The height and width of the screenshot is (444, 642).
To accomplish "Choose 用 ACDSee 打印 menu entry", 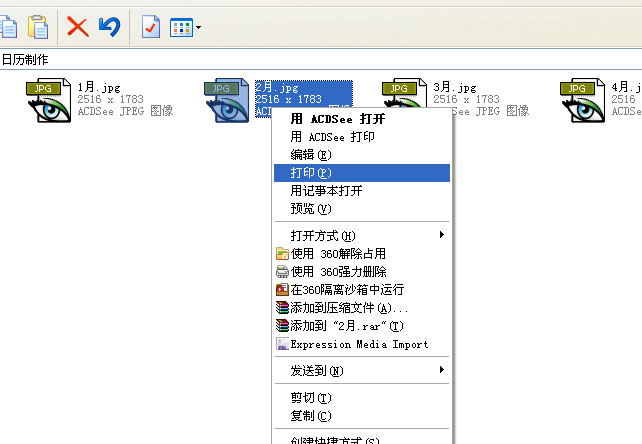I will 362,137.
